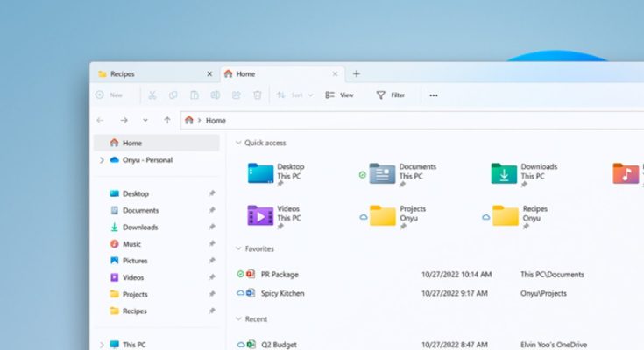
Task: Open the Videos folder icon in Quick access
Action: pyautogui.click(x=260, y=214)
